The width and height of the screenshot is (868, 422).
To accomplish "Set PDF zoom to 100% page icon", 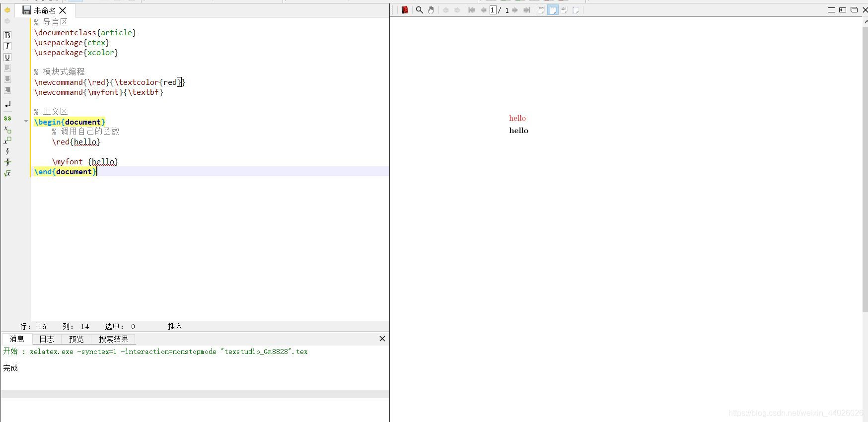I will pos(541,10).
